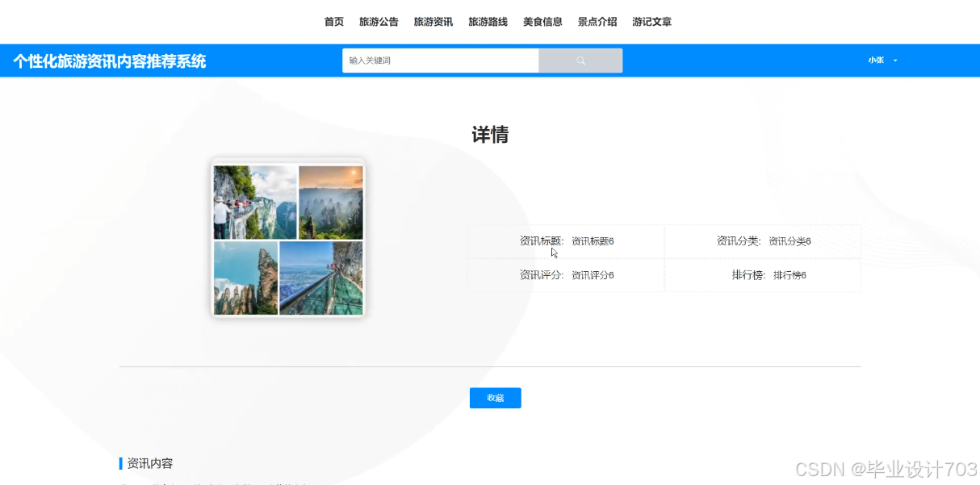Image resolution: width=980 pixels, height=485 pixels.
Task: Select the 资讯分类6 value text
Action: (x=790, y=241)
